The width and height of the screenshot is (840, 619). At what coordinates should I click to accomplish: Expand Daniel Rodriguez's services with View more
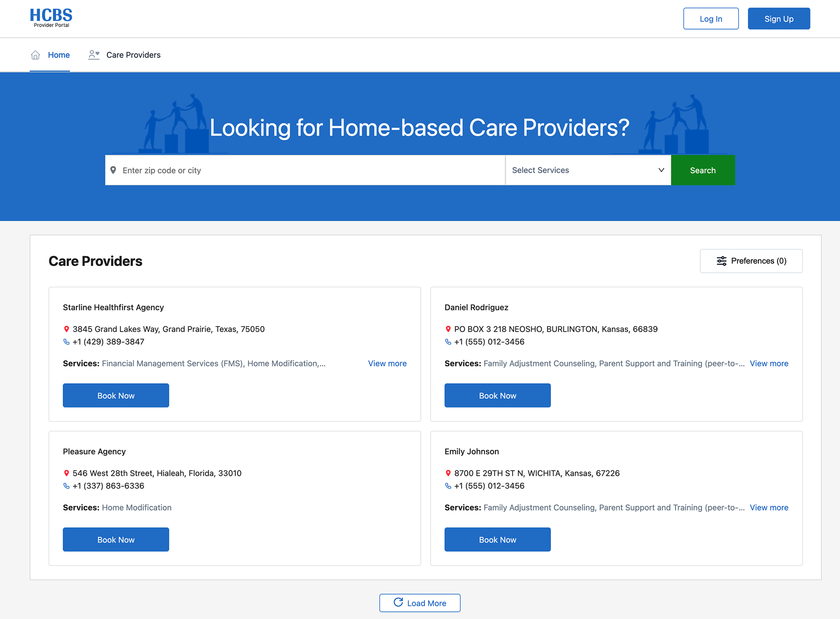click(x=768, y=363)
